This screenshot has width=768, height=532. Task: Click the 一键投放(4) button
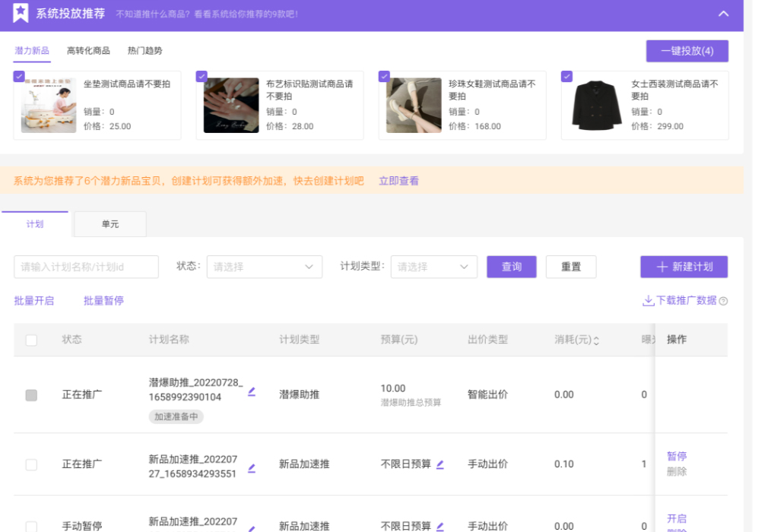pos(687,51)
